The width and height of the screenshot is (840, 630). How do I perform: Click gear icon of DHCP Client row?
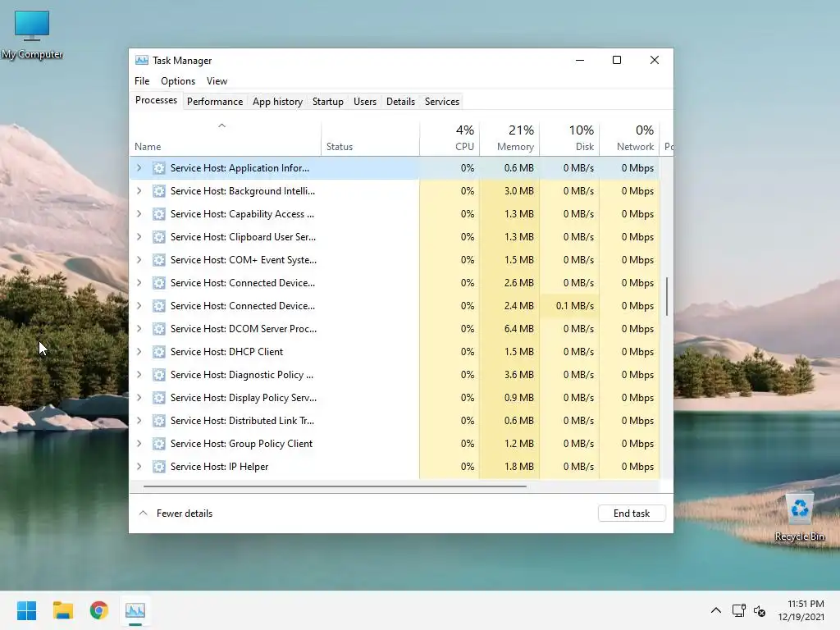158,352
